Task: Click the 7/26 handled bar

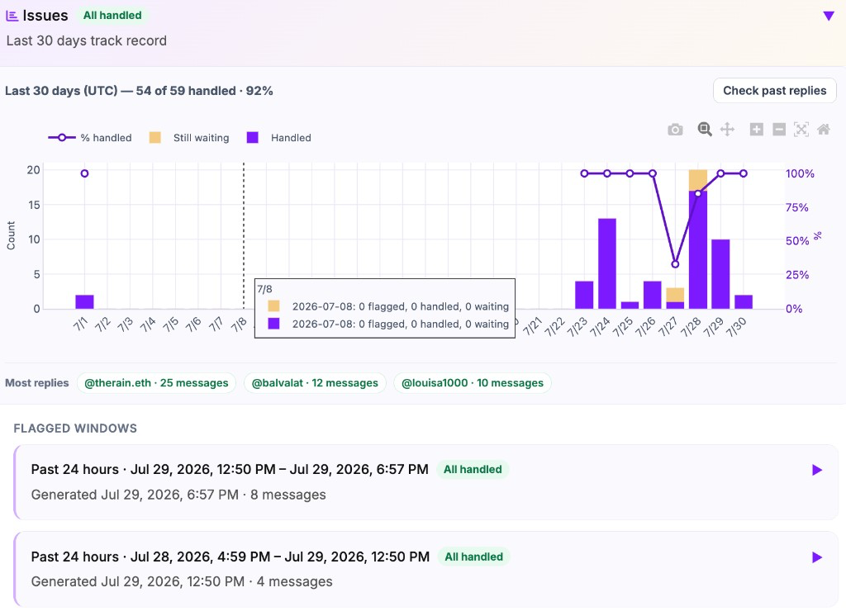Action: (653, 295)
